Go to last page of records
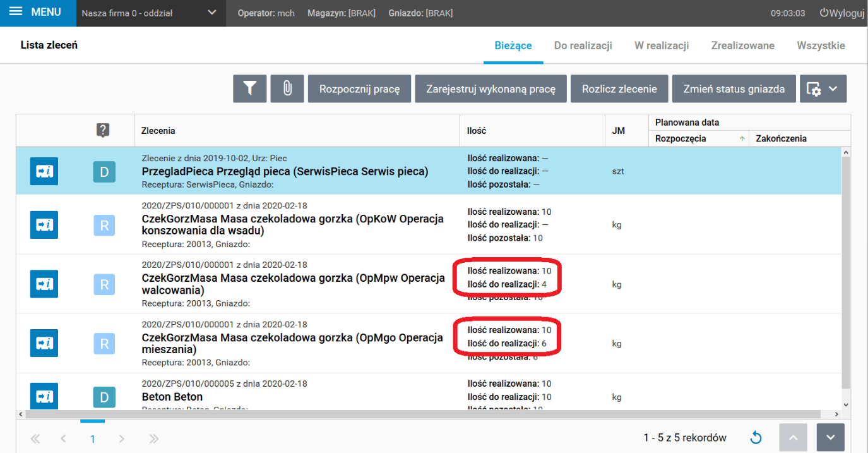The width and height of the screenshot is (868, 453). [153, 438]
